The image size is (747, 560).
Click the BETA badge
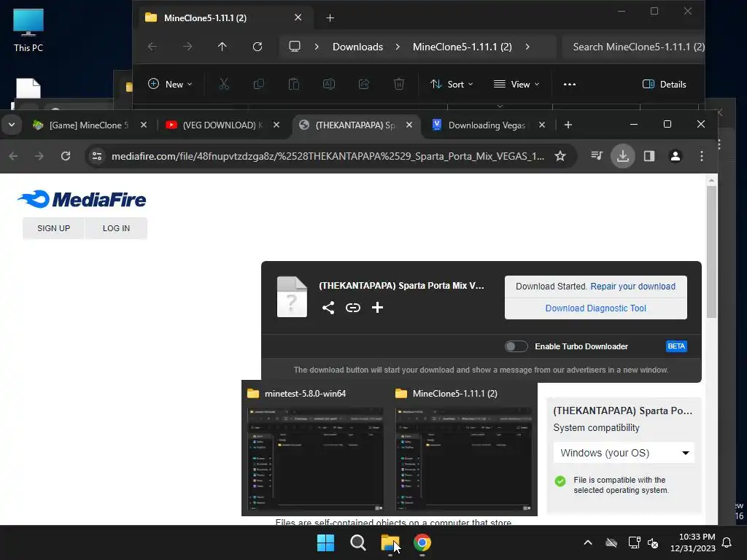point(676,346)
